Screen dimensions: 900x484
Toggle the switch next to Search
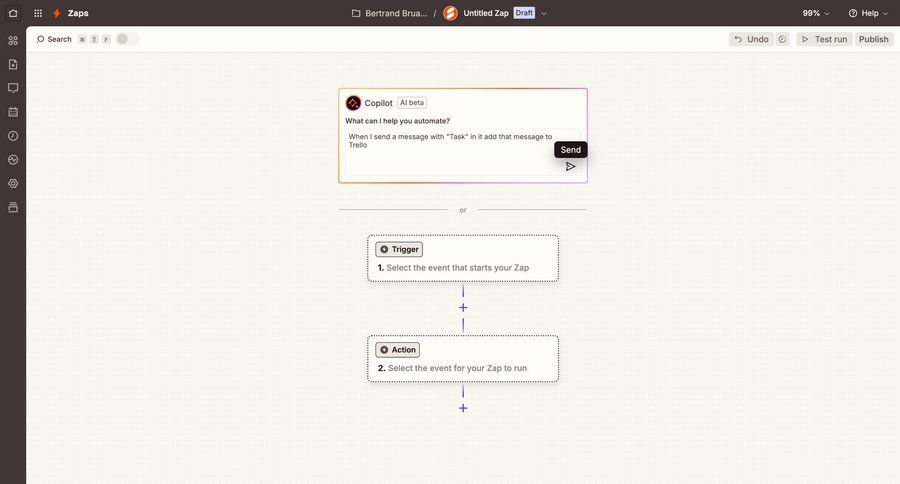[x=127, y=39]
